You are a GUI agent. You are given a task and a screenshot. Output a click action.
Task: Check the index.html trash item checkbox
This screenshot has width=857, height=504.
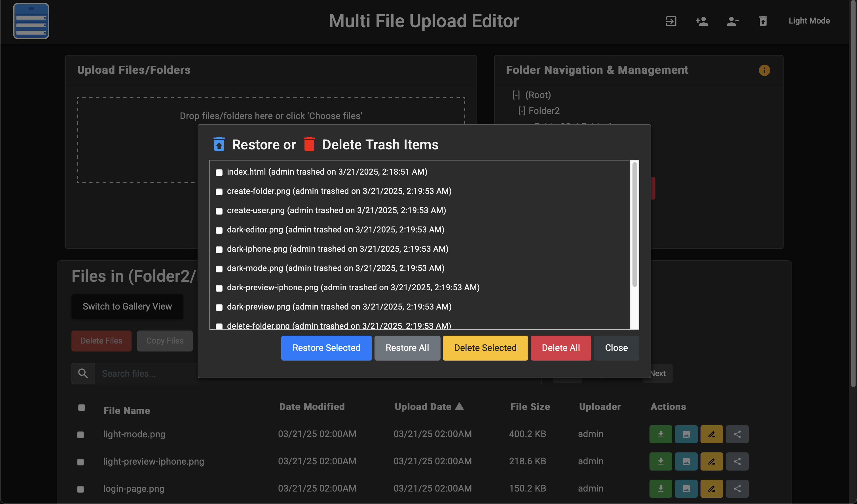coord(219,172)
